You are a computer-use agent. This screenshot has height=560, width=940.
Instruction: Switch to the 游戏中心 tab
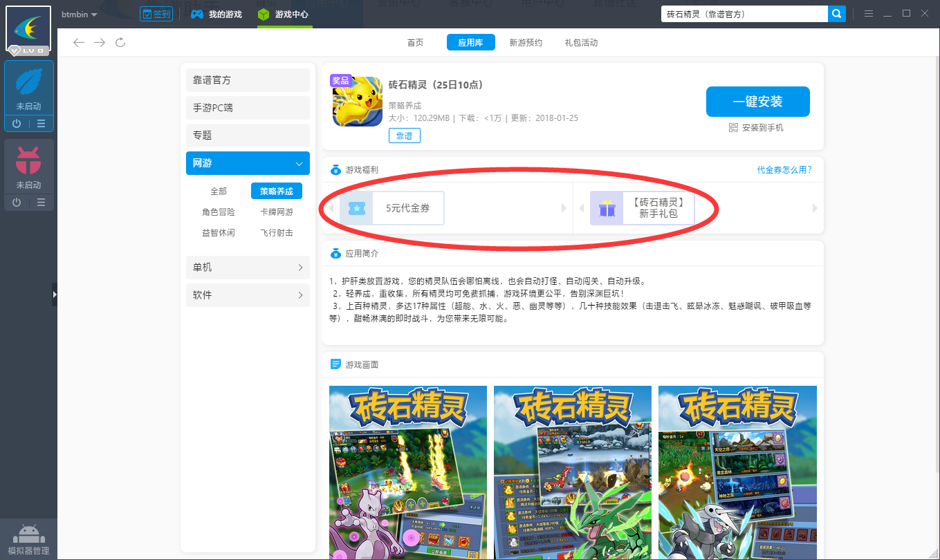pos(284,14)
